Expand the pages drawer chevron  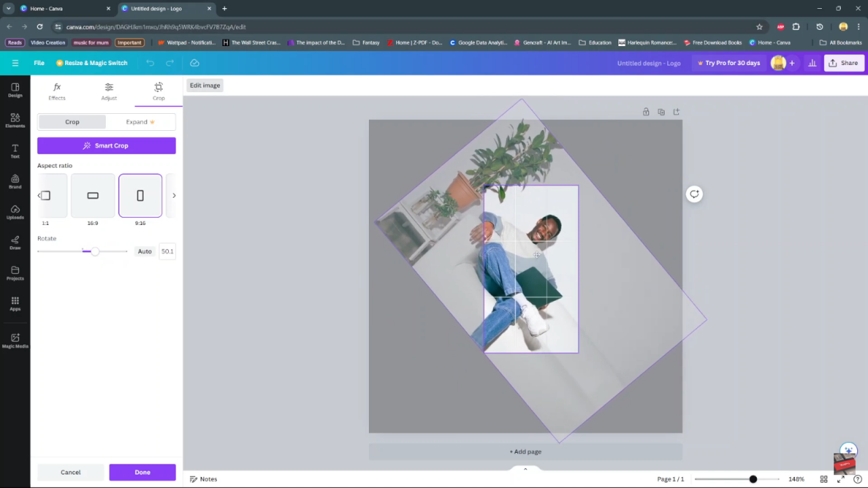526,469
